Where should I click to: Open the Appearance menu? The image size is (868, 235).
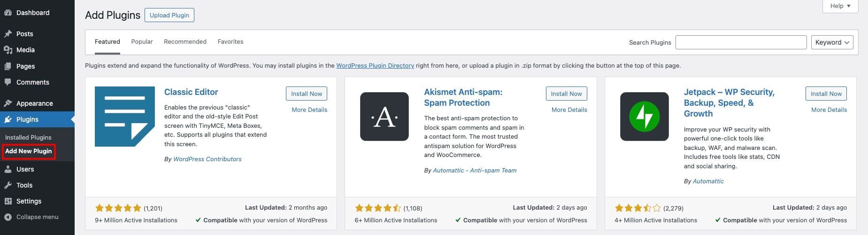click(x=37, y=103)
